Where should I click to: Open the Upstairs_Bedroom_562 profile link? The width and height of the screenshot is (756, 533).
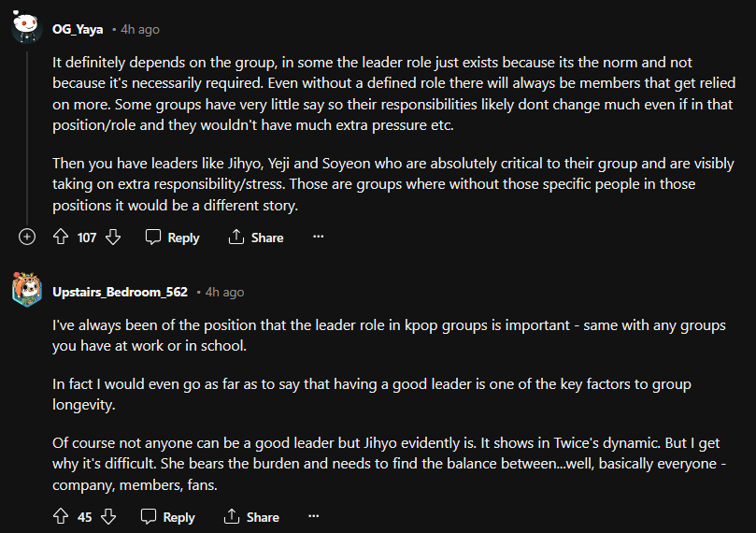click(120, 292)
